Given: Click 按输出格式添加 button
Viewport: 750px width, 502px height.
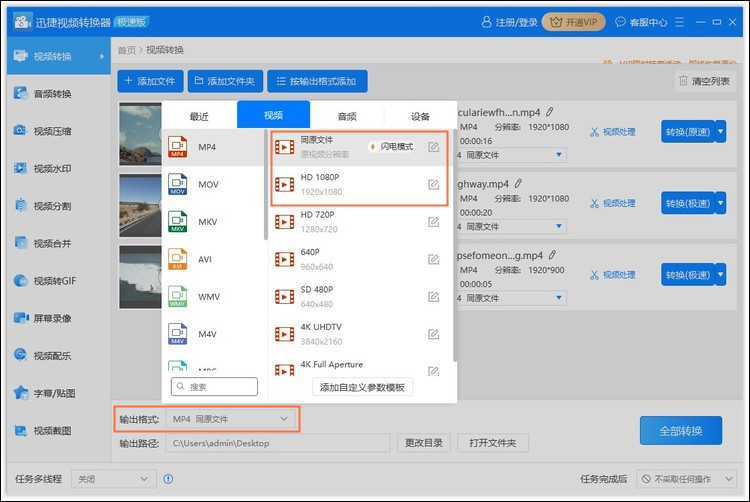Looking at the screenshot, I should pos(317,81).
